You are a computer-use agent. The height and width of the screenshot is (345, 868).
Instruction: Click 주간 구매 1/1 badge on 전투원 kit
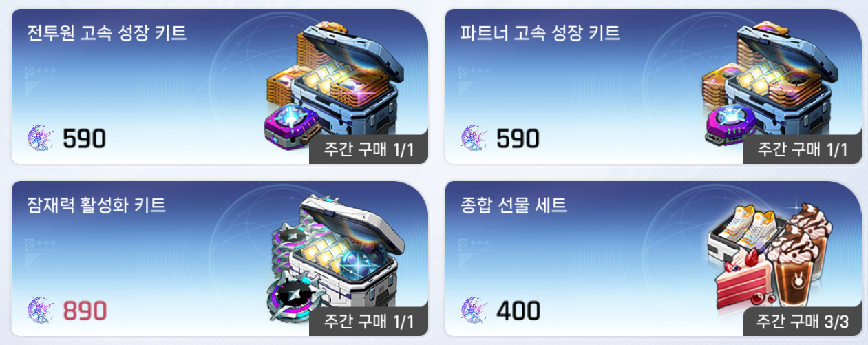point(369,150)
